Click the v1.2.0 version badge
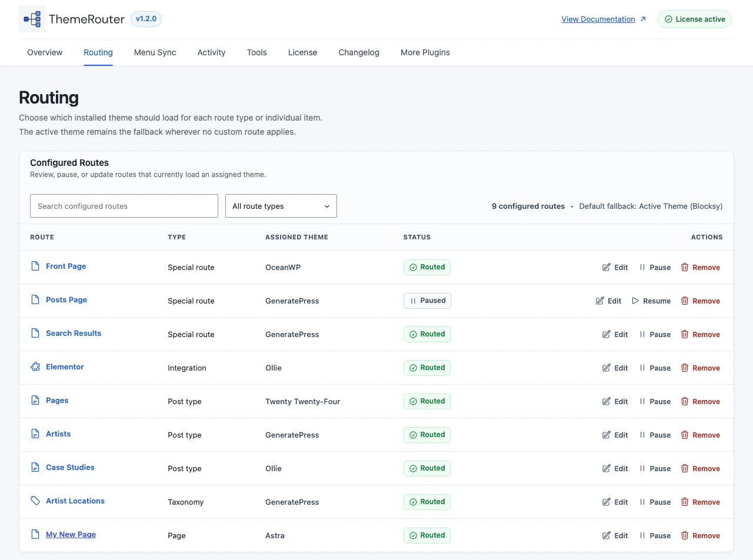The width and height of the screenshot is (753, 560). (146, 19)
